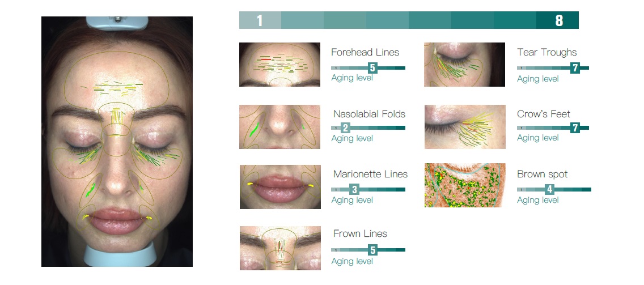644x285 pixels.
Task: Click the darkest scale segment labeled 8
Action: [558, 20]
